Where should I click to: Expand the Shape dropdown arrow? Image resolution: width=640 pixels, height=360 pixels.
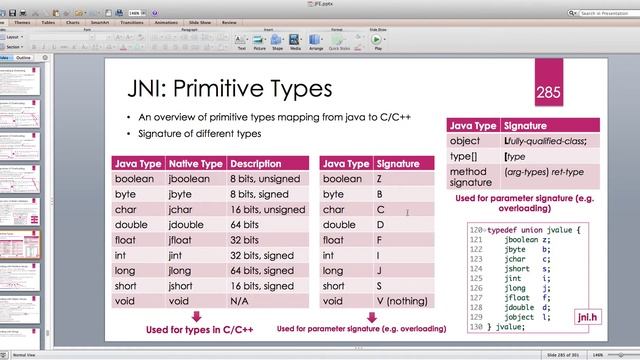(x=284, y=40)
